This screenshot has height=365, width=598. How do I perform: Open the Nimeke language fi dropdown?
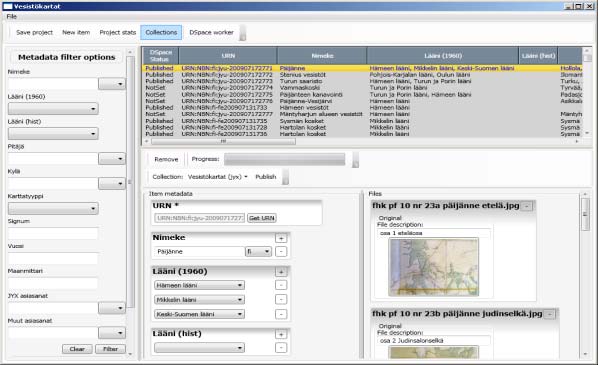click(258, 252)
